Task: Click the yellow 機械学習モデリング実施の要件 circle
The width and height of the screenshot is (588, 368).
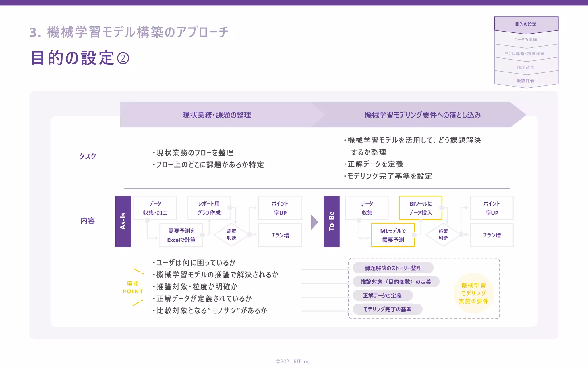Action: (x=473, y=293)
